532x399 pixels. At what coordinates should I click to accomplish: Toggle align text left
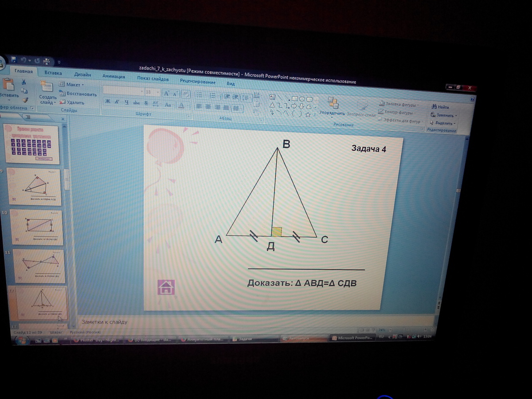click(199, 106)
